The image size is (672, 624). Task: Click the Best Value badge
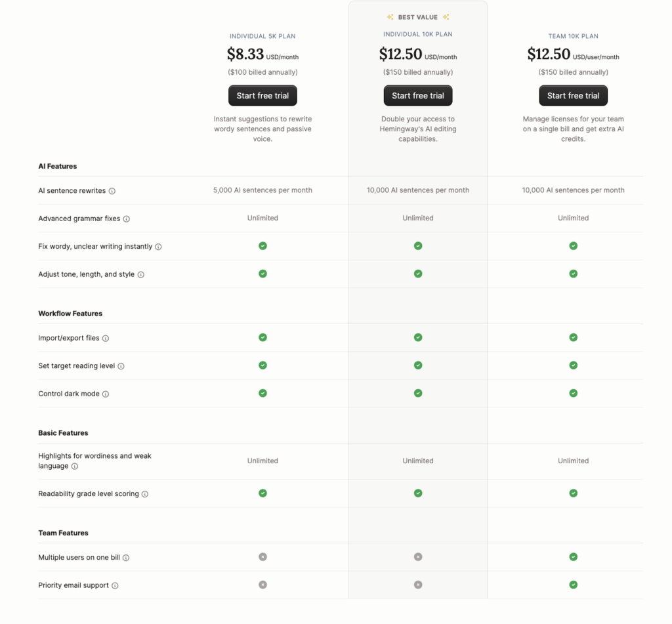tap(418, 16)
